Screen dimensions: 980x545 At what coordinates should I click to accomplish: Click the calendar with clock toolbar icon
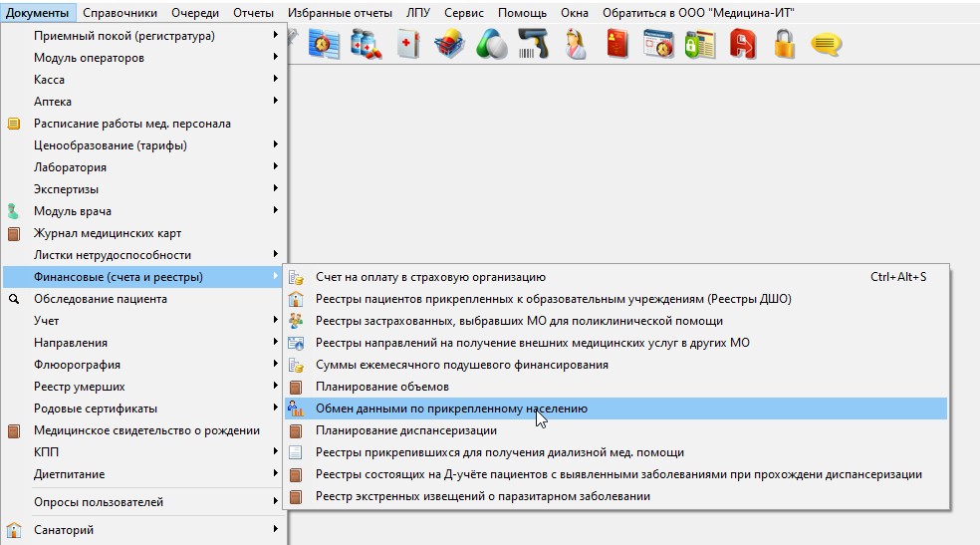(x=658, y=45)
